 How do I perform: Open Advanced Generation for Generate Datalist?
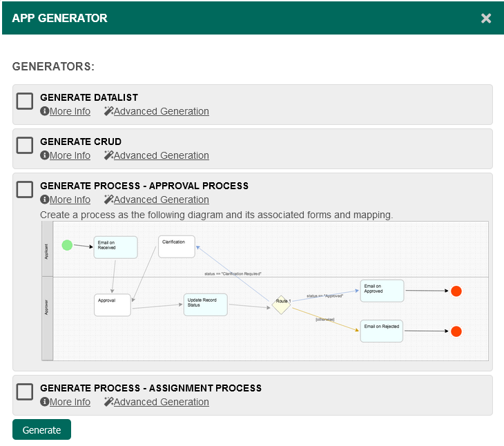pos(161,111)
